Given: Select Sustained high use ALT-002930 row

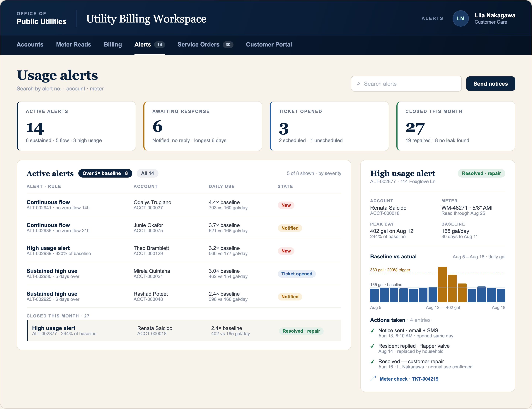Looking at the screenshot, I should click(184, 274).
